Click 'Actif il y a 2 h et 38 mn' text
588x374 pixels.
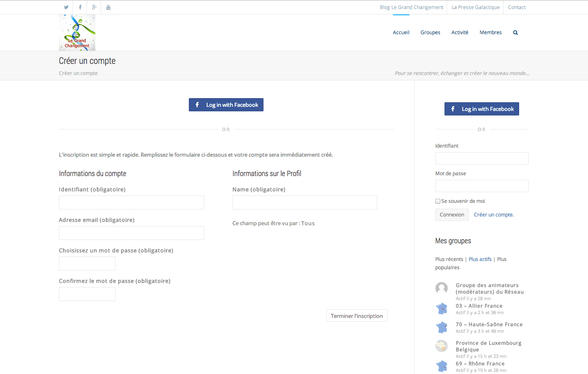click(x=480, y=313)
